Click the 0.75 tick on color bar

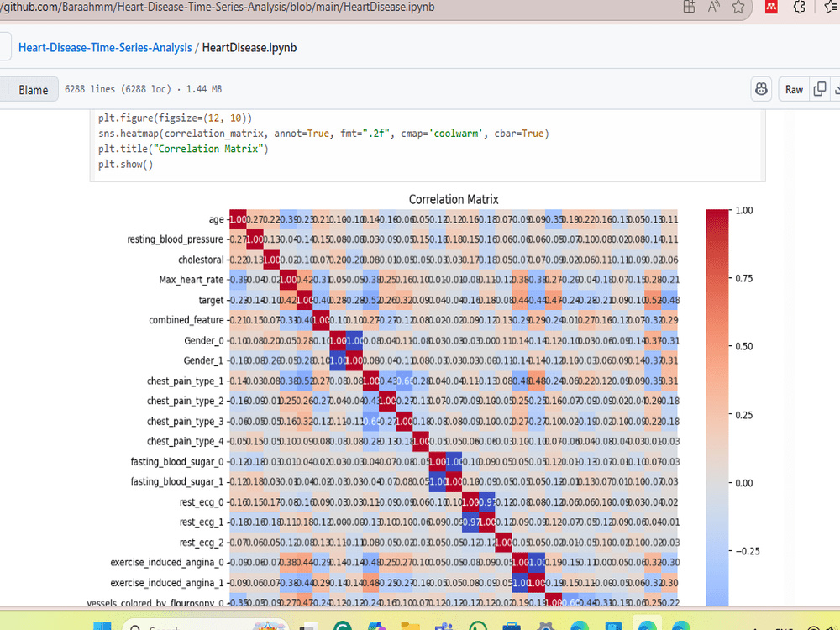pos(744,279)
